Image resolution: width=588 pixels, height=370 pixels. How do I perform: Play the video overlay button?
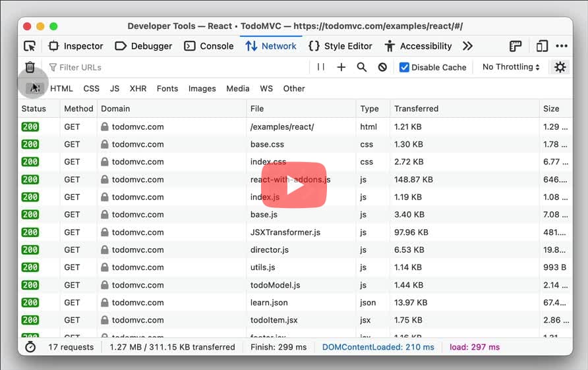294,185
